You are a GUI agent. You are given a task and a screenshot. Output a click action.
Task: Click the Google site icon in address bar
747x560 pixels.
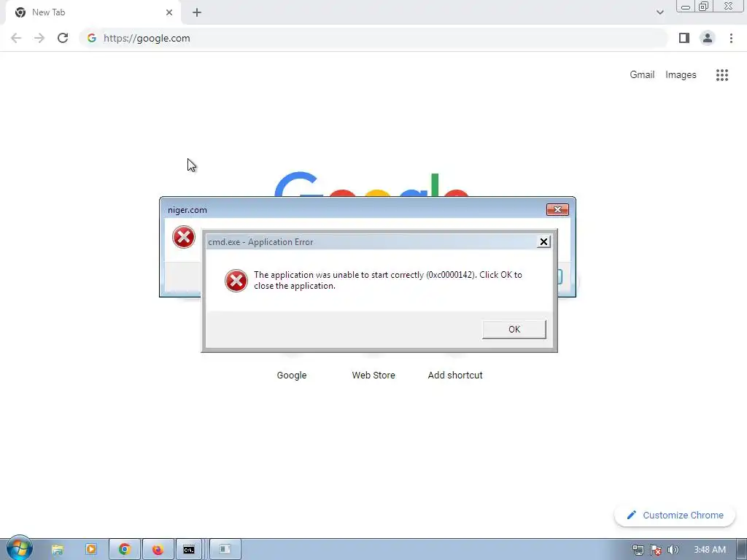tap(92, 38)
